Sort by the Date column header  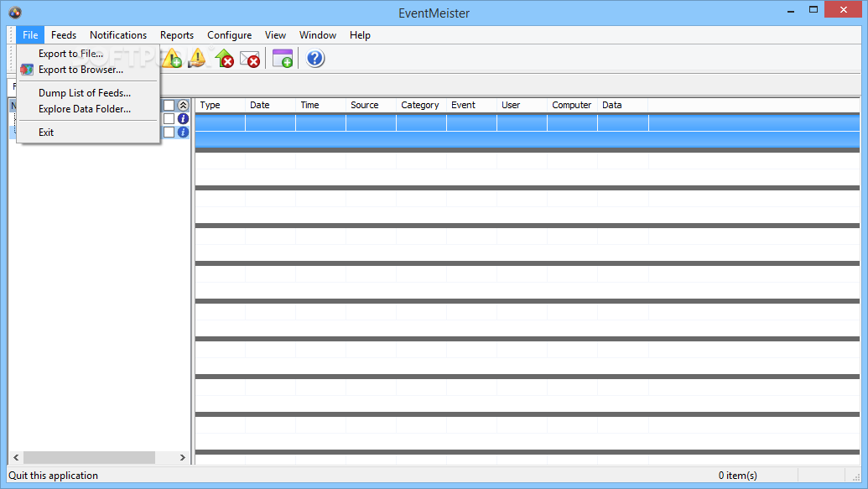pyautogui.click(x=270, y=105)
